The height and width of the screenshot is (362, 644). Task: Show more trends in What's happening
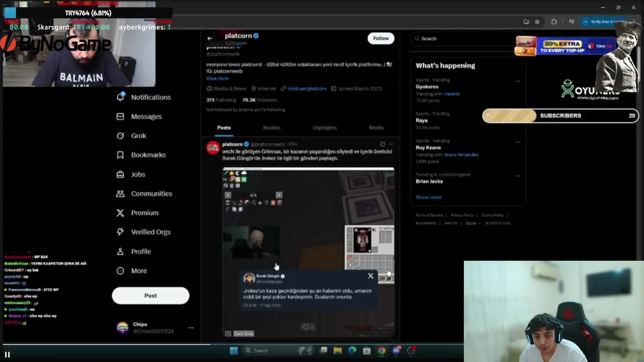pyautogui.click(x=429, y=197)
